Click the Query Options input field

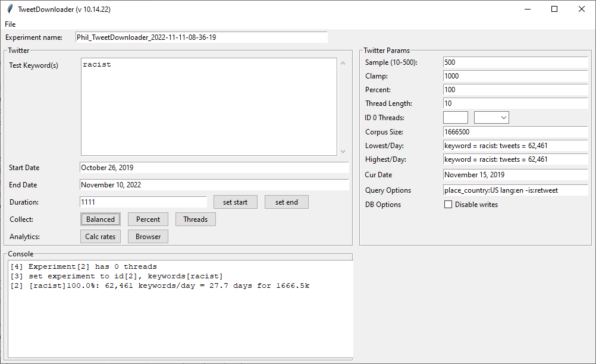coord(515,190)
